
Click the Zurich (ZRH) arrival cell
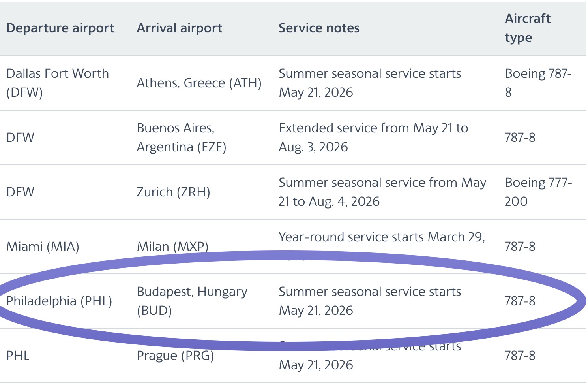[x=173, y=192]
